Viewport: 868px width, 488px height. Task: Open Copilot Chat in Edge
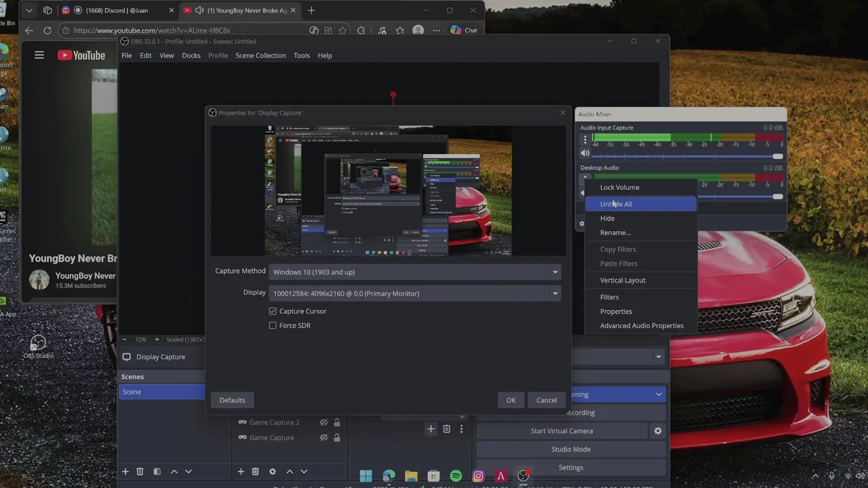(465, 30)
